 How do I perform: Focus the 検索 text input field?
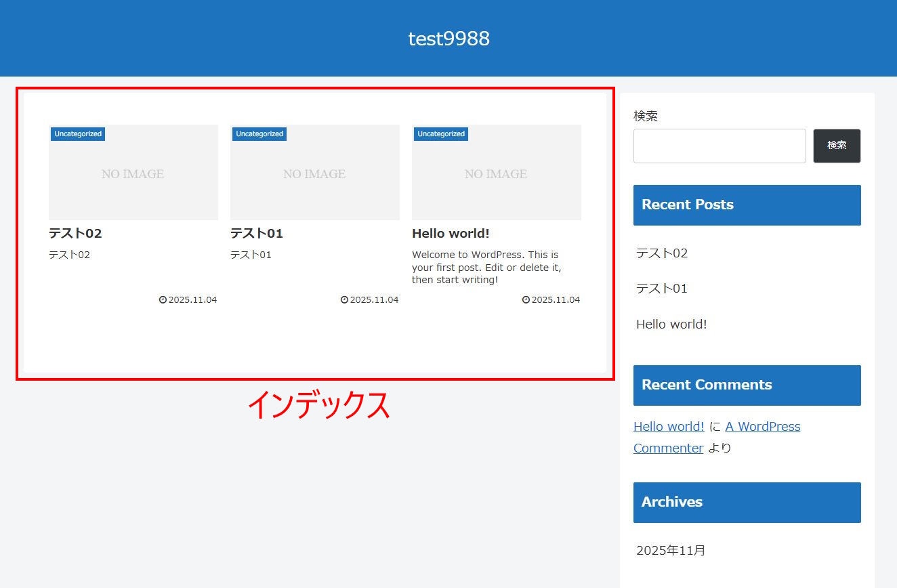719,146
